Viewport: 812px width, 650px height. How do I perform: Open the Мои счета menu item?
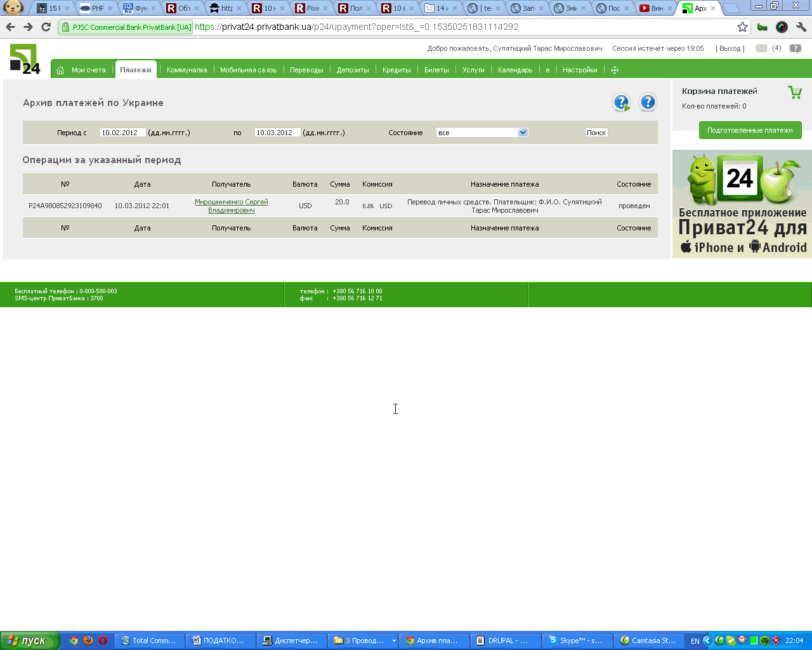89,70
